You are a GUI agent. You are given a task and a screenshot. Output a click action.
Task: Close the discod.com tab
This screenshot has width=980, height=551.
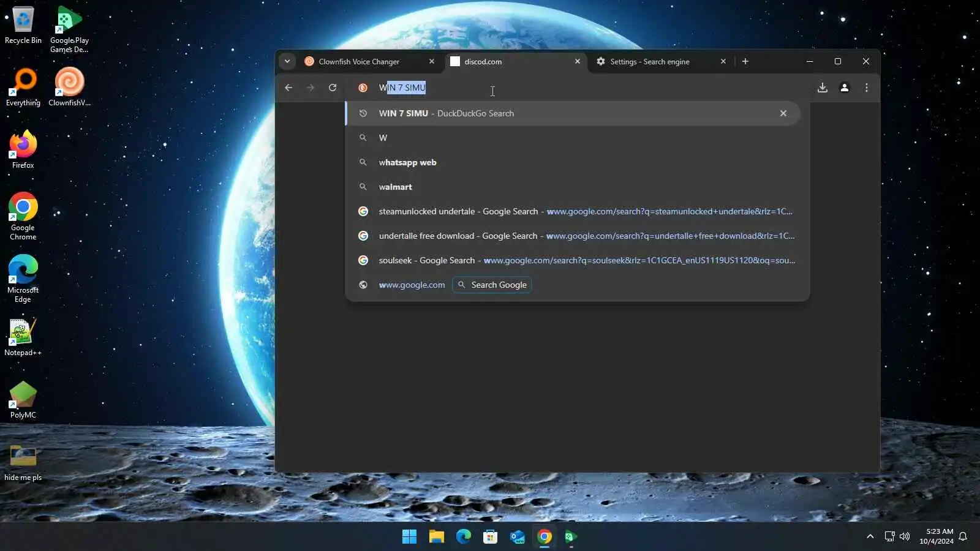pyautogui.click(x=578, y=61)
